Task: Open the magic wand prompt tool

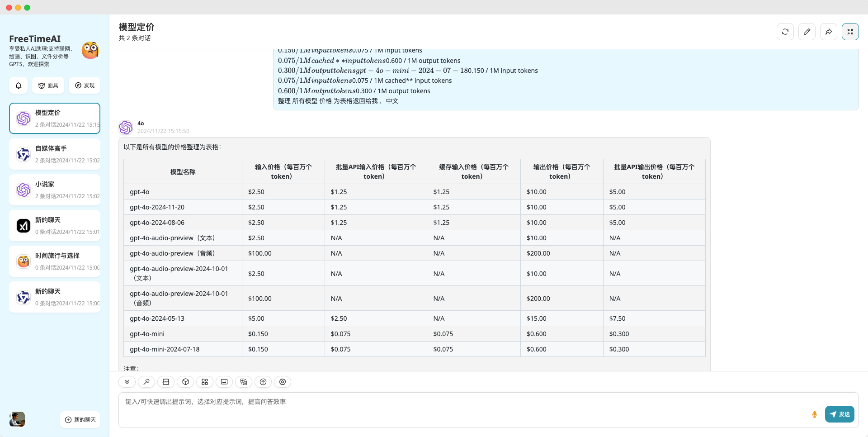Action: 146,382
